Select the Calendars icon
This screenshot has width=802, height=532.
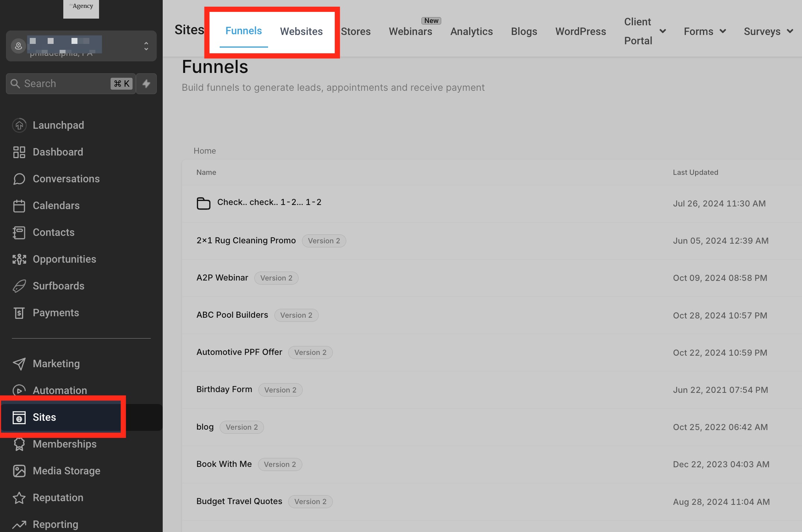[19, 205]
